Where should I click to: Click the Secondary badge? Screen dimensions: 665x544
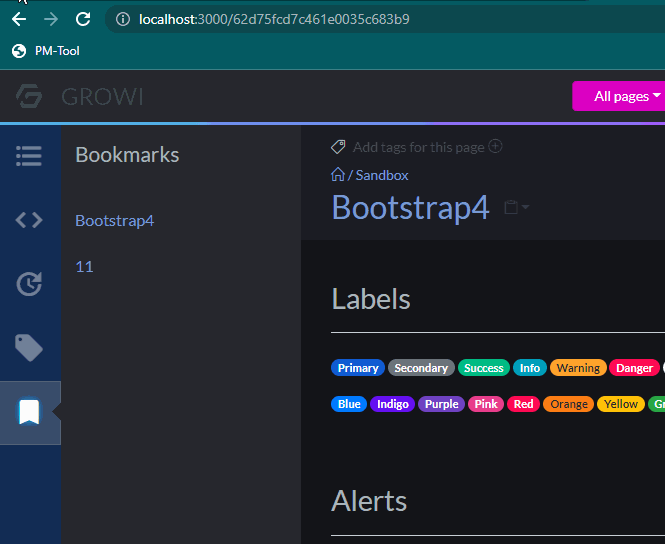421,368
